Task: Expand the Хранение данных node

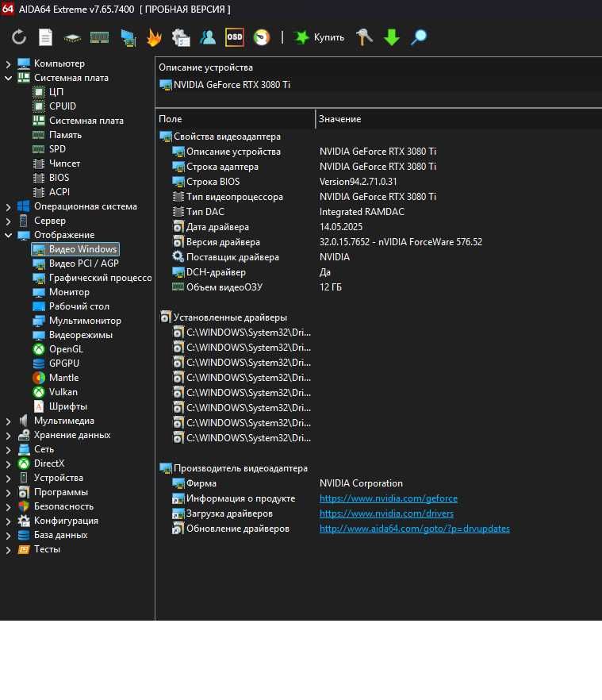Action: click(8, 435)
